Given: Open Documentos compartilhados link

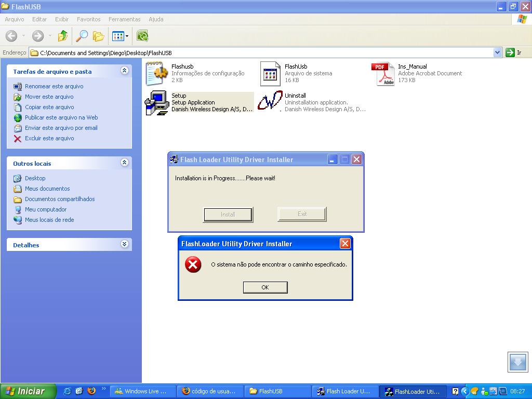Looking at the screenshot, I should (x=60, y=199).
